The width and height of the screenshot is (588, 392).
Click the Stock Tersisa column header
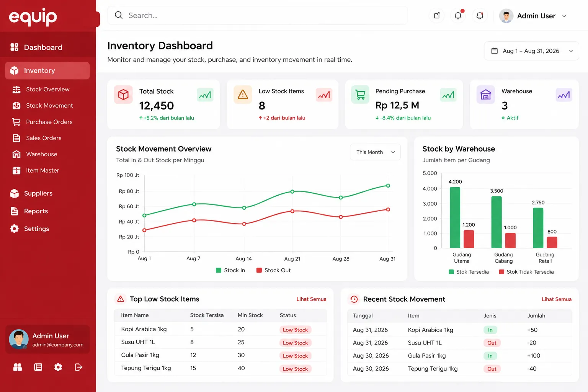207,315
